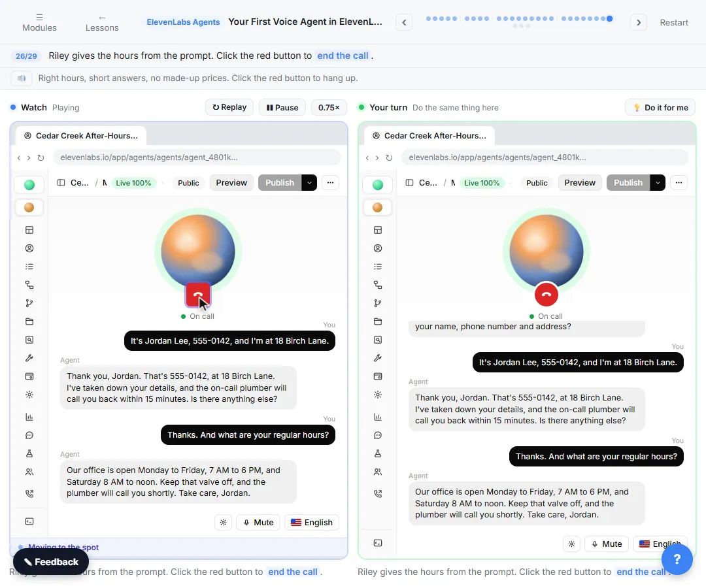Open conversations chat icon in Your turn sidebar

pyautogui.click(x=378, y=435)
